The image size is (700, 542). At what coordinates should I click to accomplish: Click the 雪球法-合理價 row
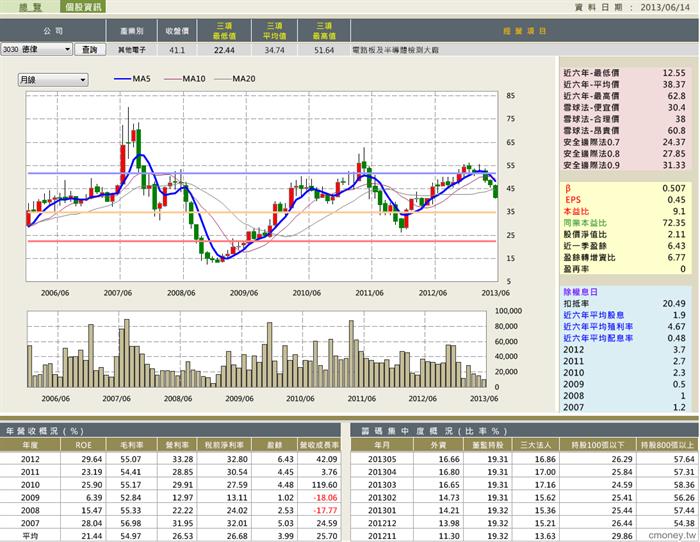pos(624,119)
